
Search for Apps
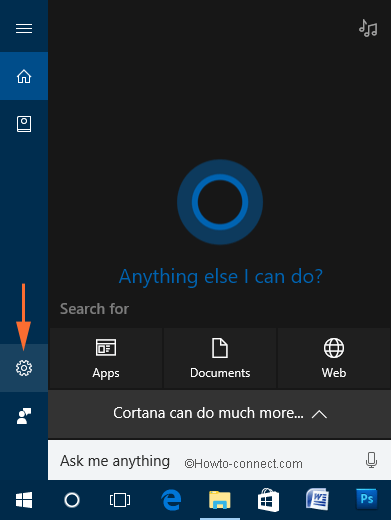click(x=106, y=358)
